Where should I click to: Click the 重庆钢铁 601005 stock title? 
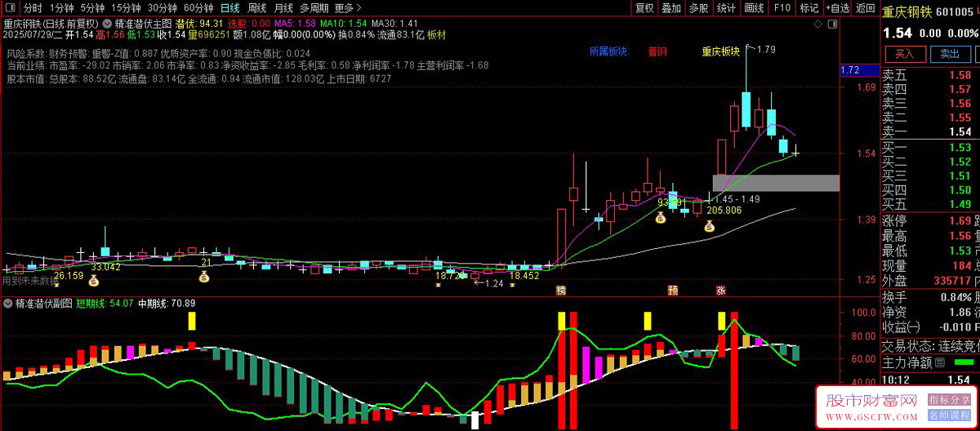pyautogui.click(x=930, y=11)
